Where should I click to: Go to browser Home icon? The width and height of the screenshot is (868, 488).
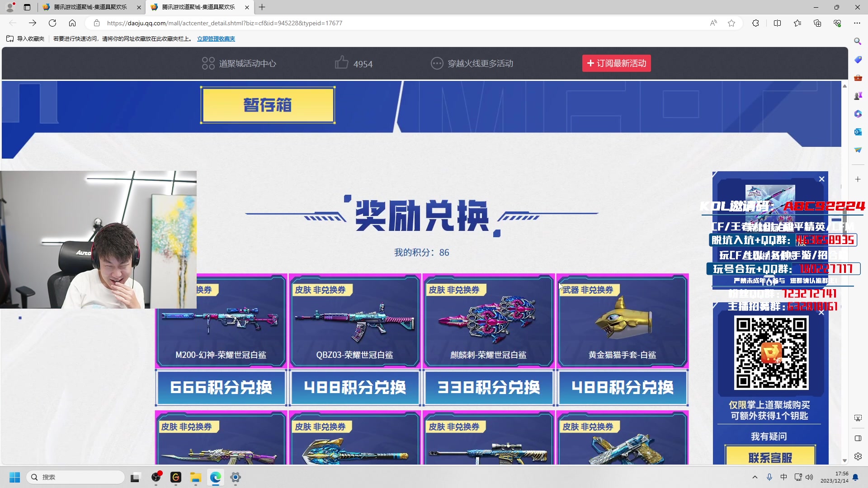click(72, 23)
